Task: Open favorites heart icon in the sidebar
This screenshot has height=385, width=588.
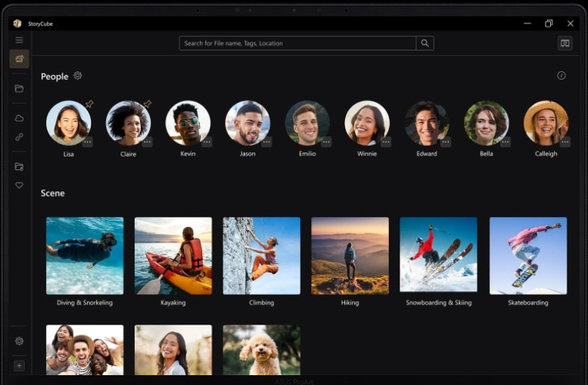Action: (19, 185)
